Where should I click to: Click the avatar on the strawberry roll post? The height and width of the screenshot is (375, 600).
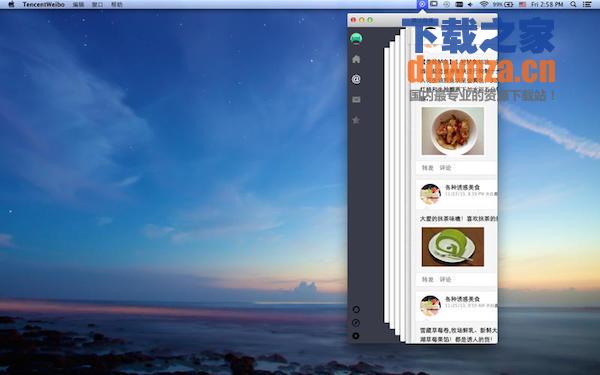[x=430, y=305]
